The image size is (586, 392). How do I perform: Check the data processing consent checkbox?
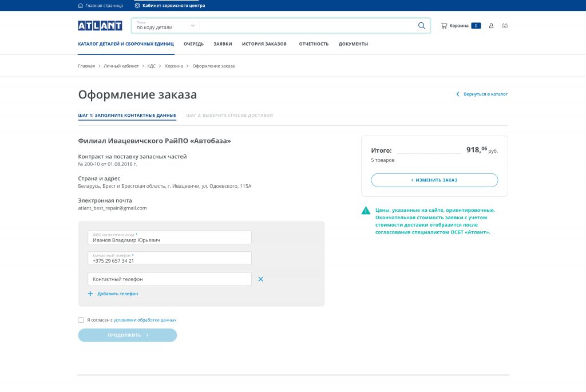[x=81, y=320]
